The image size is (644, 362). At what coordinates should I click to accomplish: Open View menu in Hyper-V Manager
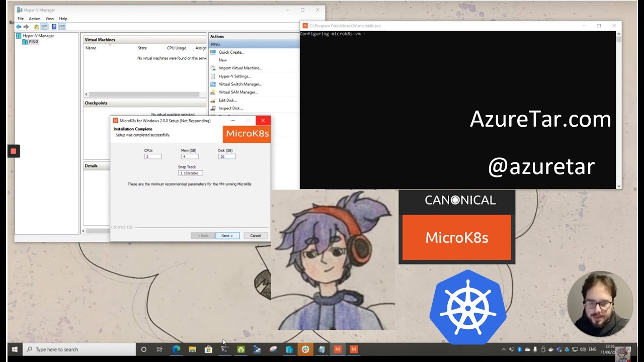click(50, 19)
